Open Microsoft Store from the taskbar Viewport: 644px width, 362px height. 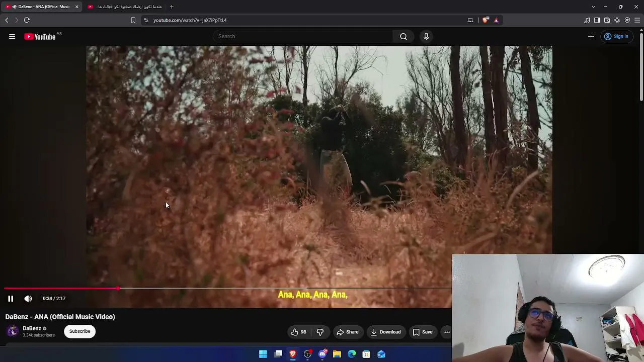(367, 354)
